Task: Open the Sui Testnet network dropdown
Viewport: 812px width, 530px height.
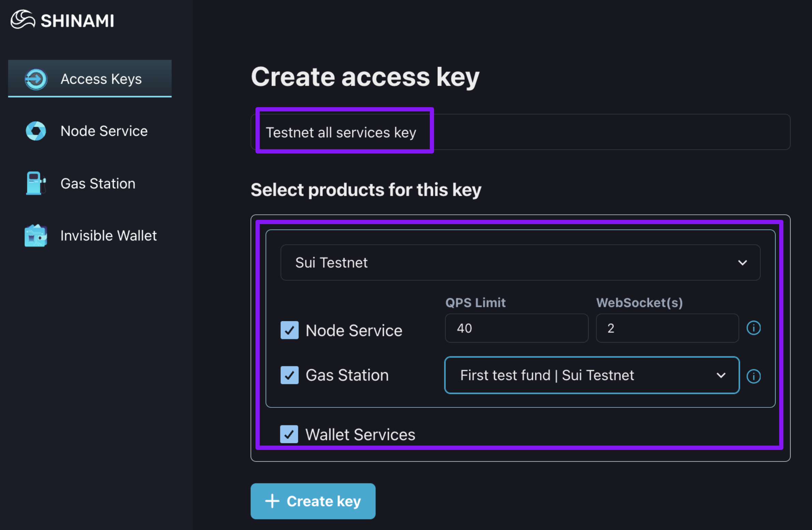Action: coord(520,263)
